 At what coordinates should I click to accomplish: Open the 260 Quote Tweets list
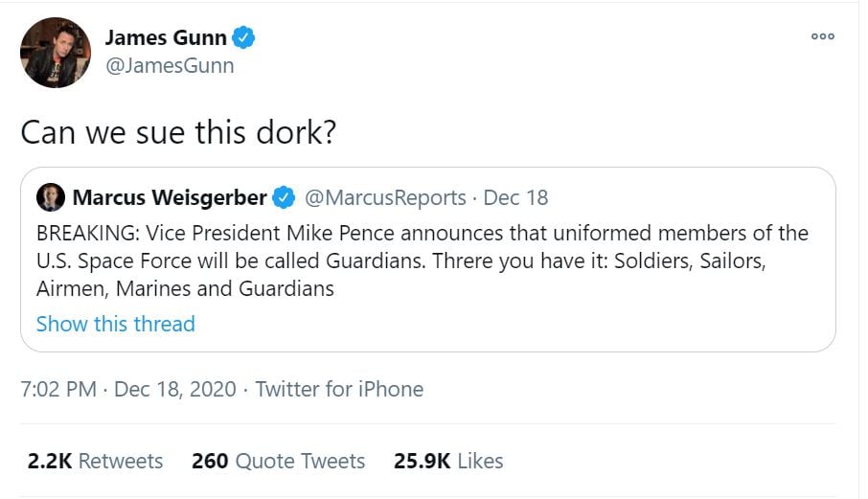click(x=278, y=461)
